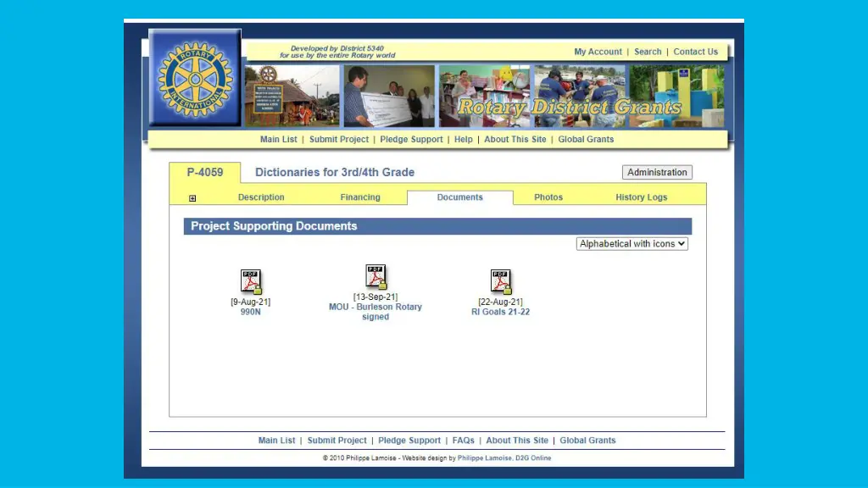The image size is (868, 488).
Task: Click the blue water tanks banner photo
Action: 676,97
